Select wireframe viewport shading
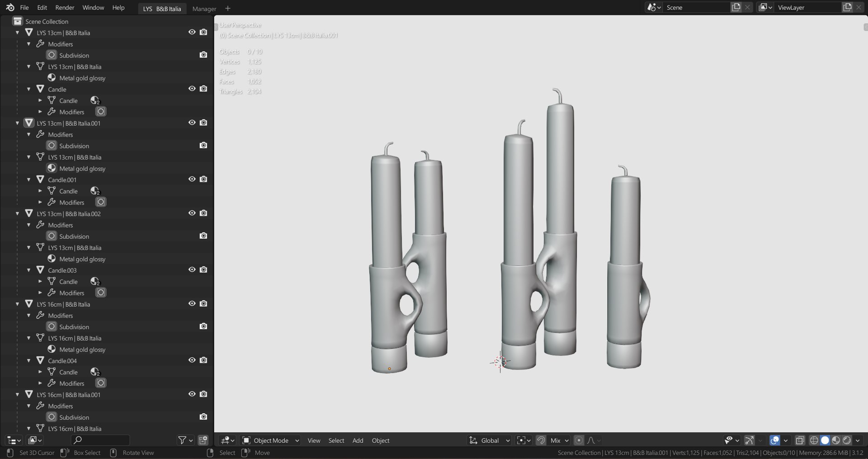868x459 pixels. (814, 440)
